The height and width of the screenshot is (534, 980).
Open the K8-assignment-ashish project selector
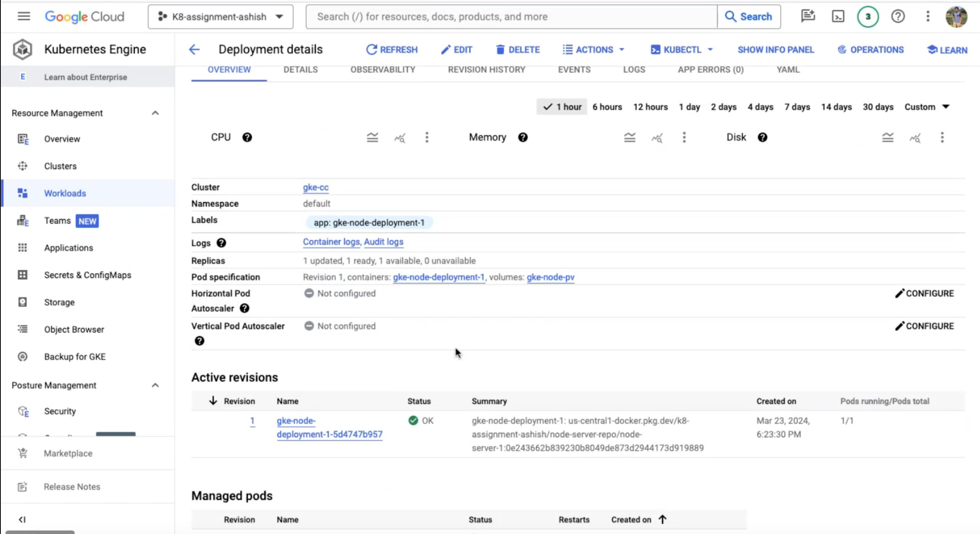coord(220,17)
